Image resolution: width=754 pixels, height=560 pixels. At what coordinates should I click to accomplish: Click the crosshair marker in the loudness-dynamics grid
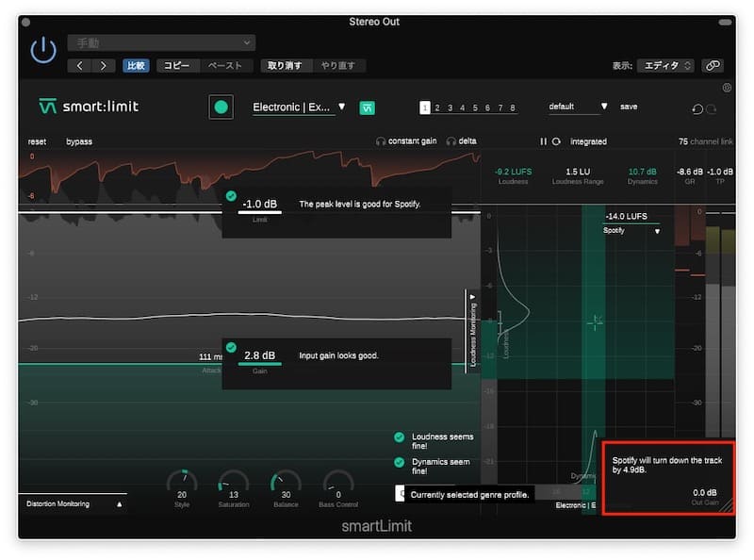[x=596, y=322]
